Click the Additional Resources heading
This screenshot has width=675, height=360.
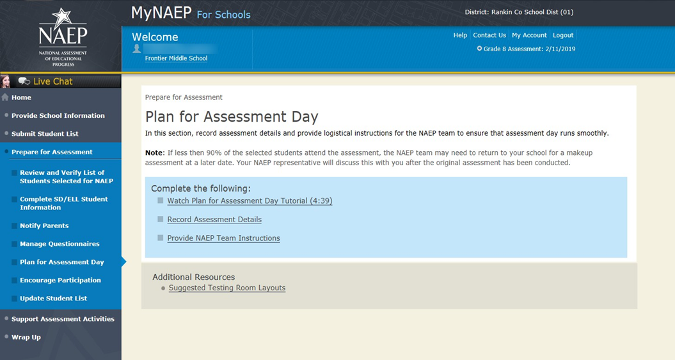(194, 277)
